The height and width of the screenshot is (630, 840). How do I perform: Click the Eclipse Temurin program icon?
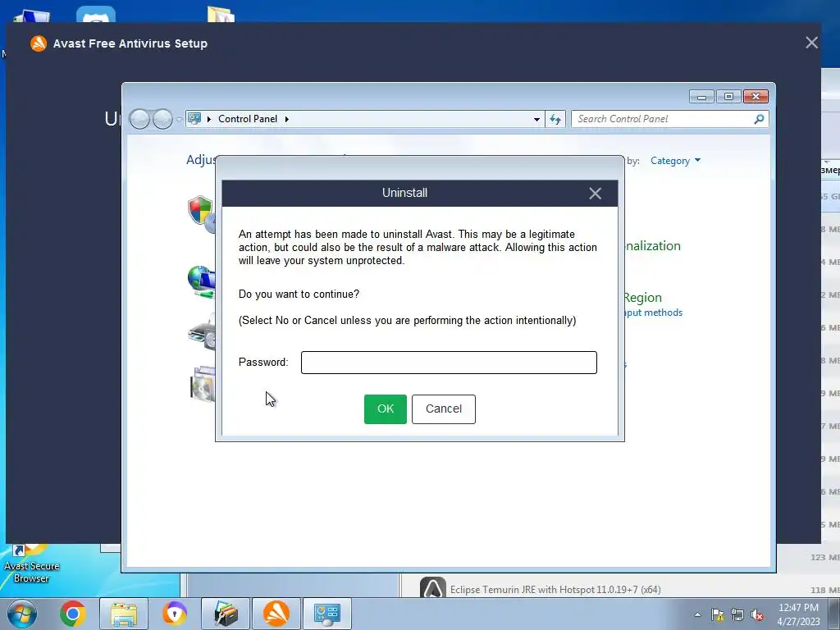[433, 587]
